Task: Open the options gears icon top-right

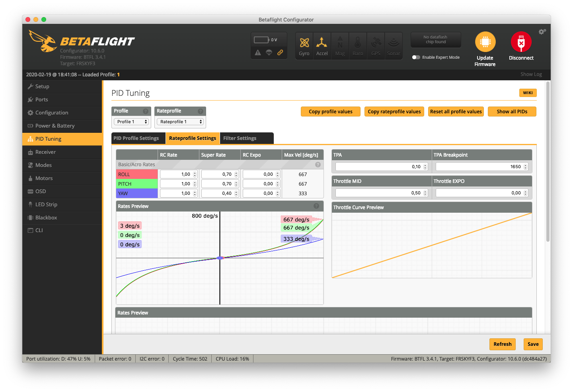Action: [x=542, y=31]
